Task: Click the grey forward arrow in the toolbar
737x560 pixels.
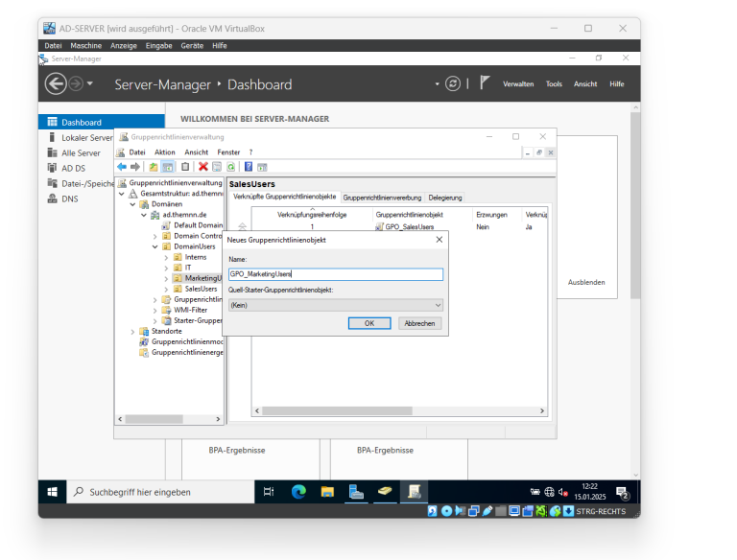Action: click(135, 167)
